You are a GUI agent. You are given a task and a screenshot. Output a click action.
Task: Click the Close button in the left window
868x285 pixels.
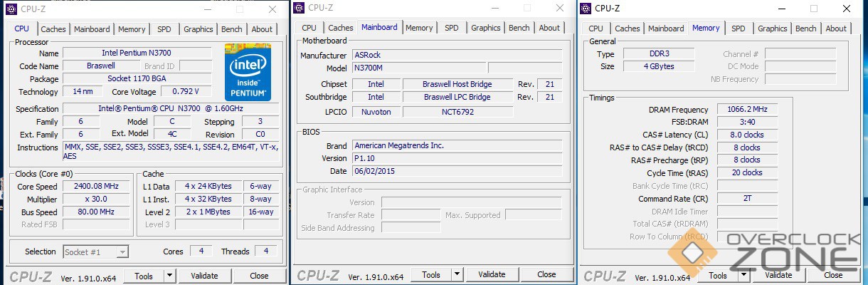click(260, 276)
